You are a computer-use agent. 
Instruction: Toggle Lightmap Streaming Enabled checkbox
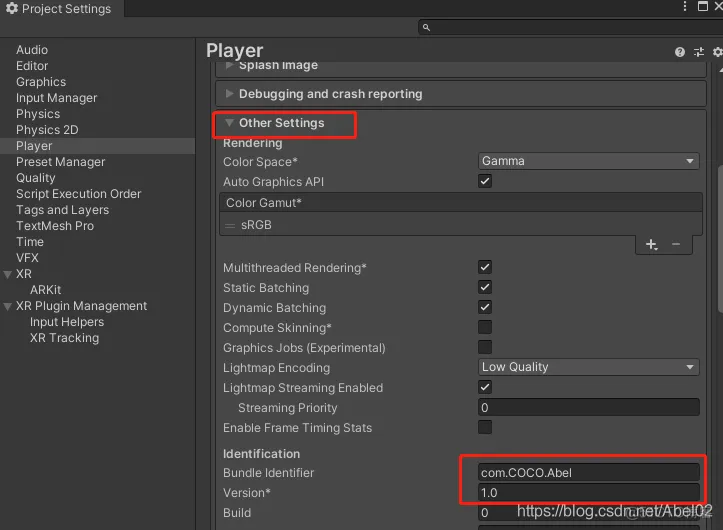pyautogui.click(x=485, y=387)
